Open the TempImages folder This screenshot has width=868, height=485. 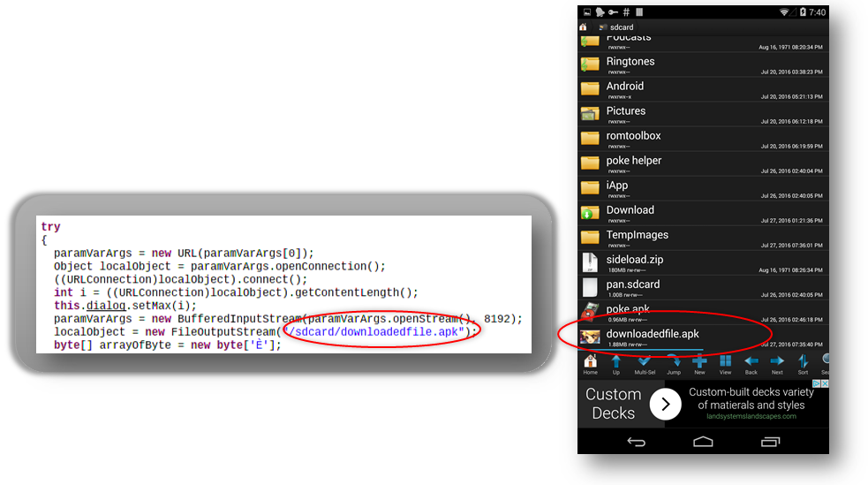[x=703, y=239]
